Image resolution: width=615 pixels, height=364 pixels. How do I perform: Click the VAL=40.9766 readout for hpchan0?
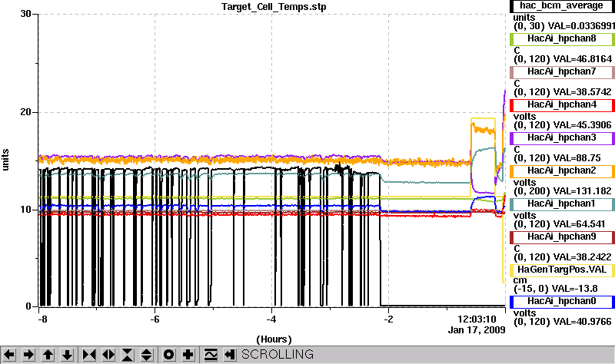coord(583,322)
